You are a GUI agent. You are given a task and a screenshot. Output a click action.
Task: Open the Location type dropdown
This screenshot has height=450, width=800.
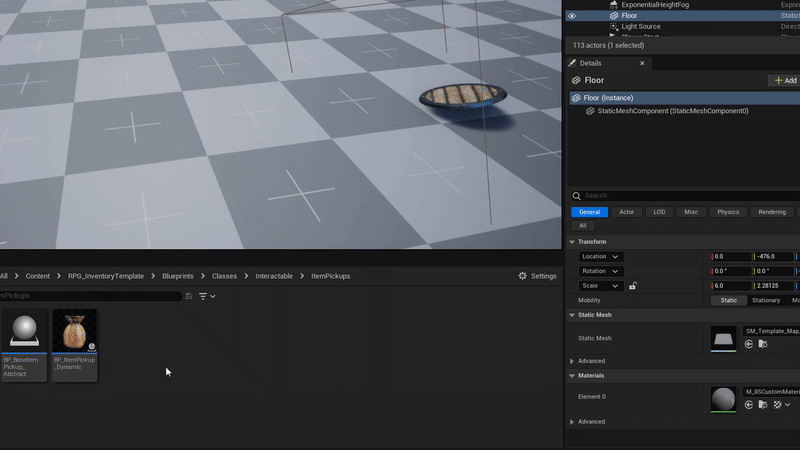click(601, 257)
